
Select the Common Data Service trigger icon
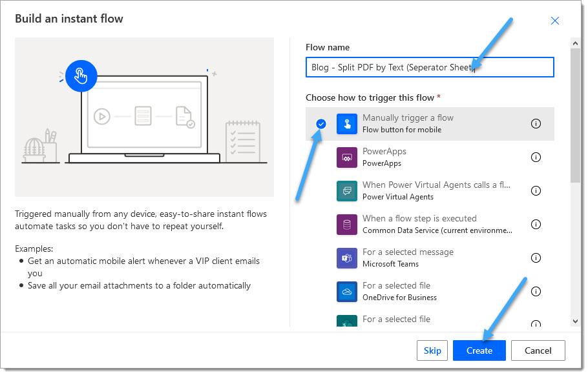click(x=347, y=225)
